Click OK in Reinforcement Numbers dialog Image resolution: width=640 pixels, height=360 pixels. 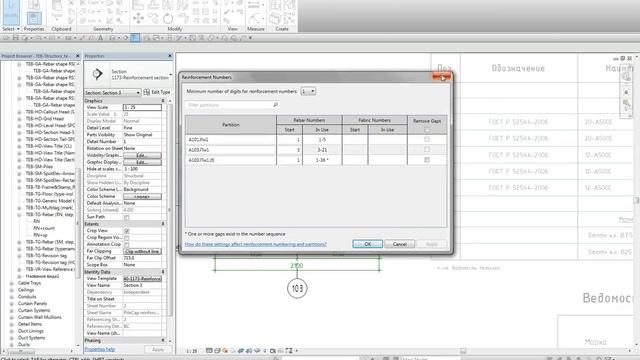pyautogui.click(x=367, y=244)
